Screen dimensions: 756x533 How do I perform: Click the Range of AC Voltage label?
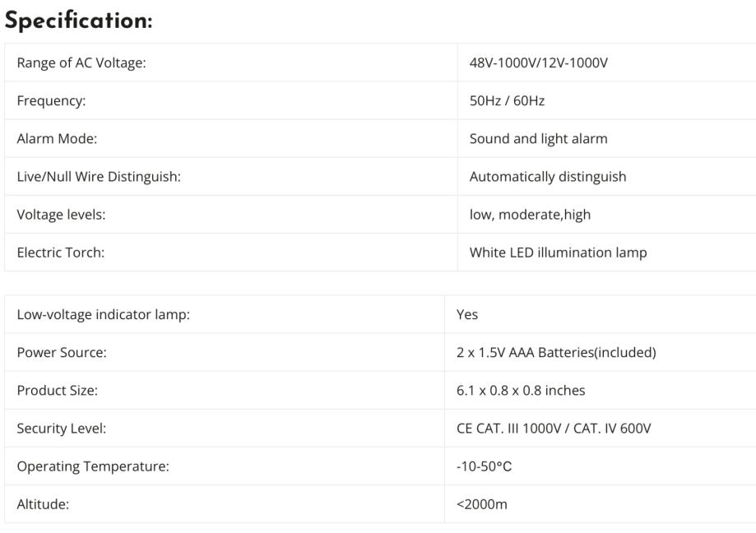(x=81, y=63)
